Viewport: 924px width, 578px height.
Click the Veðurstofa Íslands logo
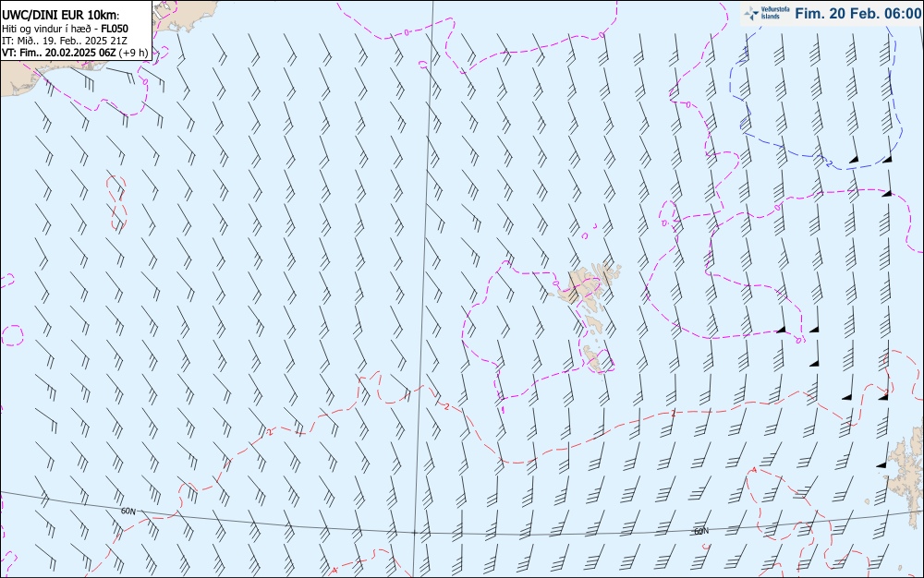(x=767, y=13)
